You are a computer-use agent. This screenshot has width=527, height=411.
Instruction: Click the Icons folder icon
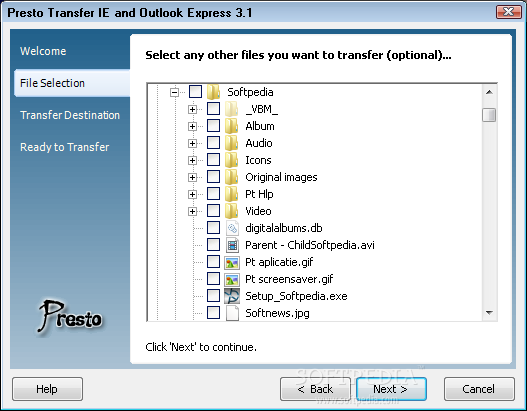click(232, 160)
